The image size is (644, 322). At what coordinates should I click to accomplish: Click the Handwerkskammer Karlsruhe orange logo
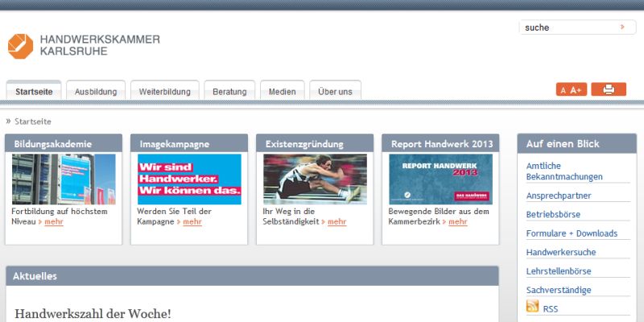click(21, 46)
